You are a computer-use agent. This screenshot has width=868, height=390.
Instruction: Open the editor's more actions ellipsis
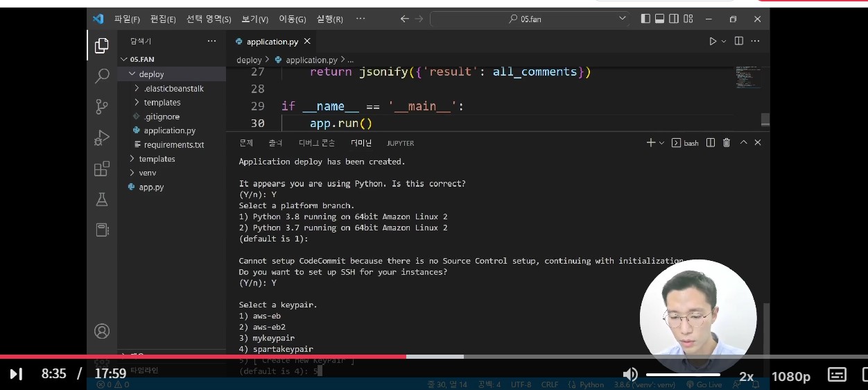tap(756, 42)
